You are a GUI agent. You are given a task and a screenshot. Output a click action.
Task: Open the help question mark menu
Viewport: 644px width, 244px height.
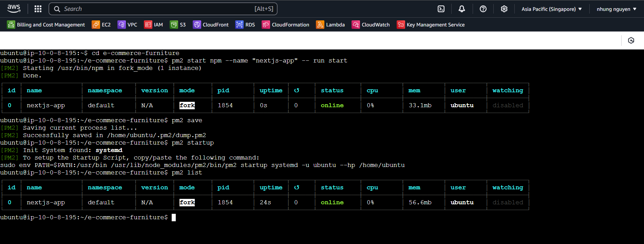point(483,9)
